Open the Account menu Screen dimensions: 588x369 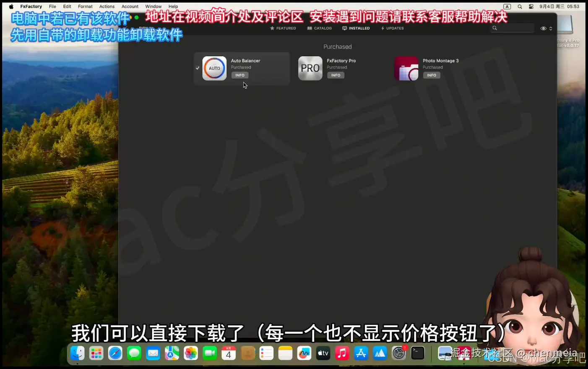[130, 6]
